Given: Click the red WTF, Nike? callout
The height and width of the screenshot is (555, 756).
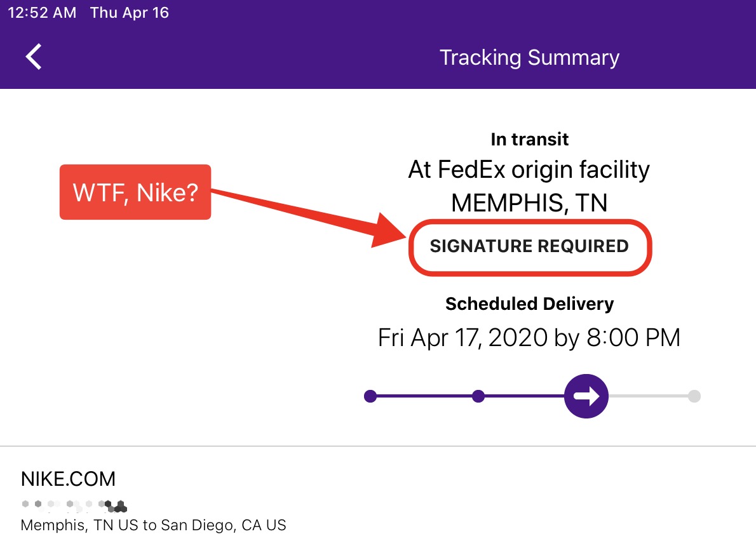Looking at the screenshot, I should (135, 192).
